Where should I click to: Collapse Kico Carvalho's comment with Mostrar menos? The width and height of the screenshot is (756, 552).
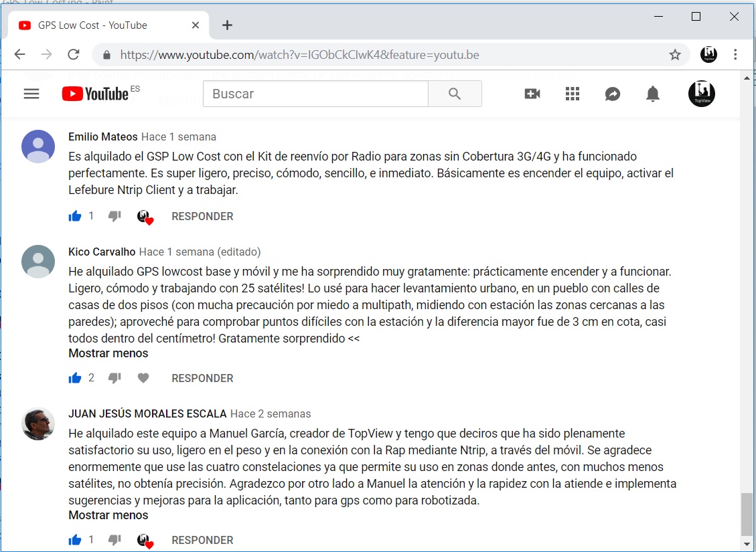(108, 353)
